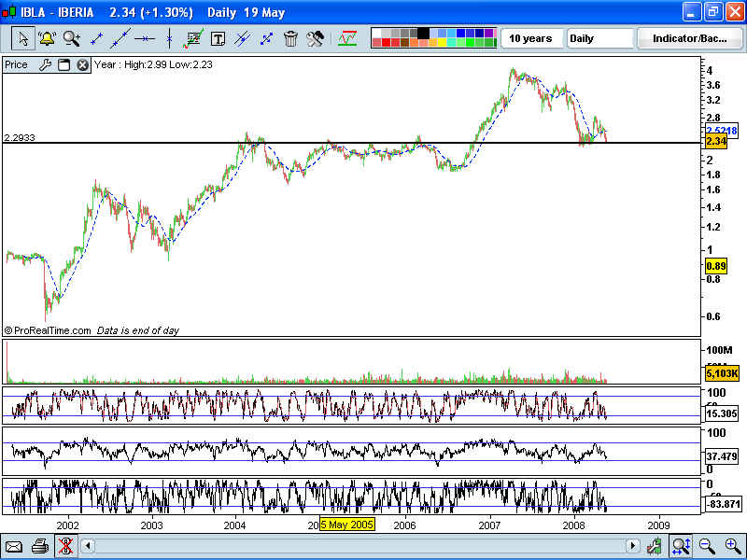
Task: Open the chart annotation list tool
Action: pyautogui.click(x=193, y=38)
